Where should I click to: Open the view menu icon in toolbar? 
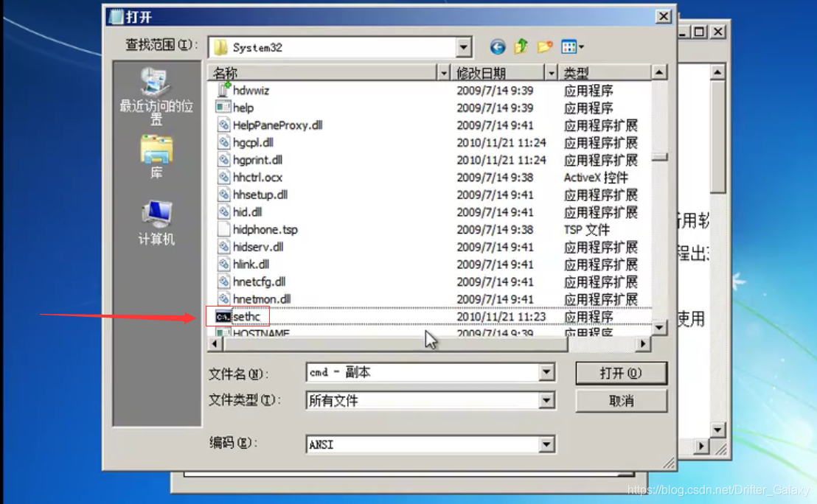(569, 47)
